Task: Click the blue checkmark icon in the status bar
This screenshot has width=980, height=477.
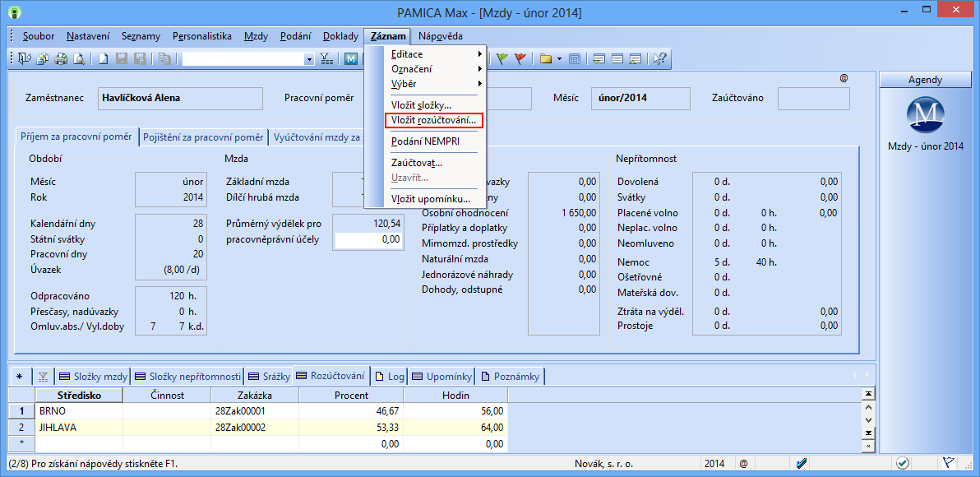Action: coord(803,463)
